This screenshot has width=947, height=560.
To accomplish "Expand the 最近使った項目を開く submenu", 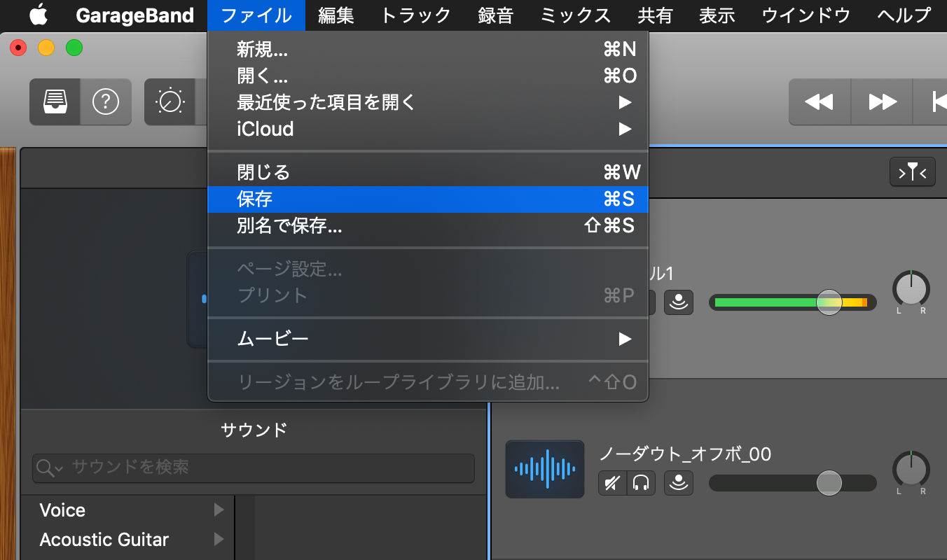I will (428, 102).
